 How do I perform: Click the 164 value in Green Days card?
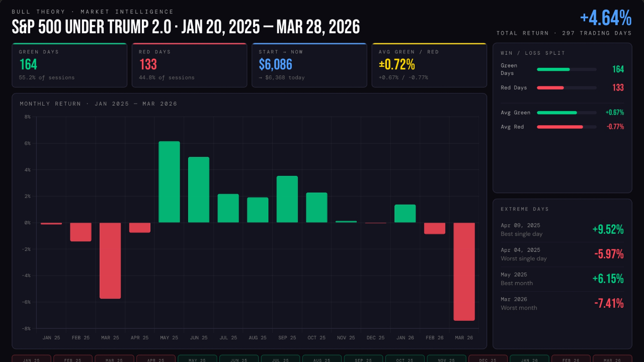click(x=28, y=64)
